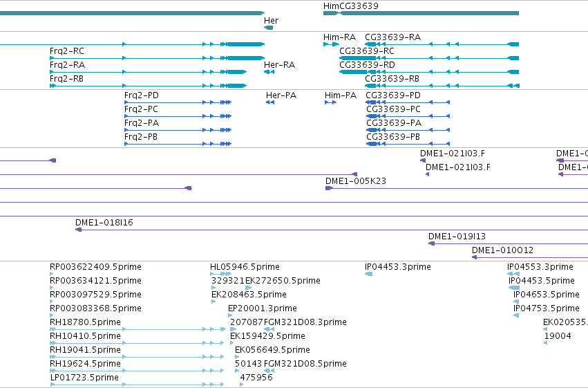Select the RP003622409.5prime EST label

(95, 267)
